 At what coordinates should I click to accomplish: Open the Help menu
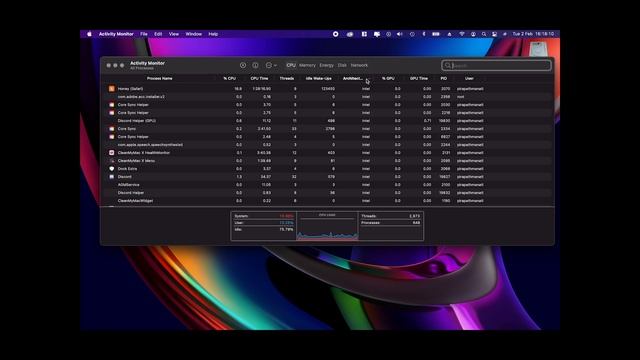click(213, 34)
